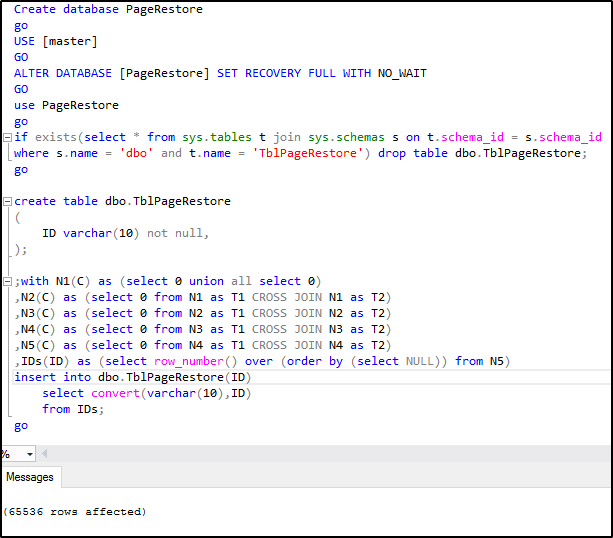Click the 'use PageRestore' line
The height and width of the screenshot is (538, 613).
(66, 106)
